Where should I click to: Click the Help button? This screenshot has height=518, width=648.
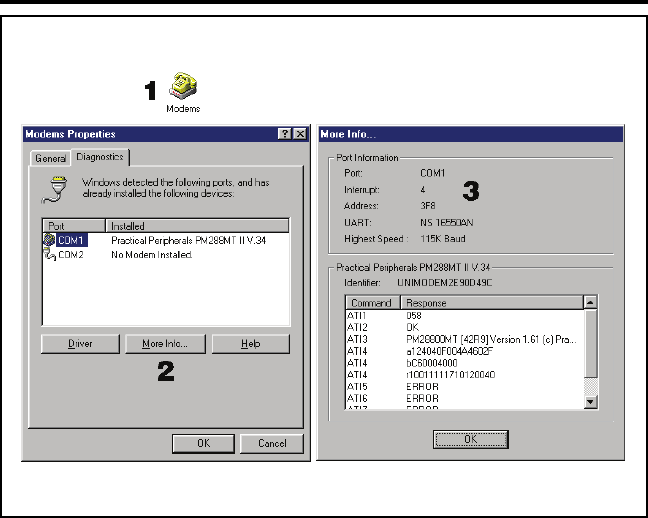point(250,344)
